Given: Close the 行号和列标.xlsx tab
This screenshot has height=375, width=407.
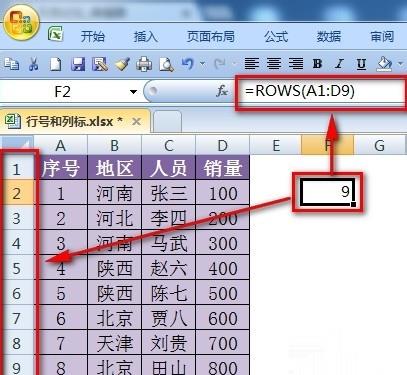Looking at the screenshot, I should tap(136, 121).
